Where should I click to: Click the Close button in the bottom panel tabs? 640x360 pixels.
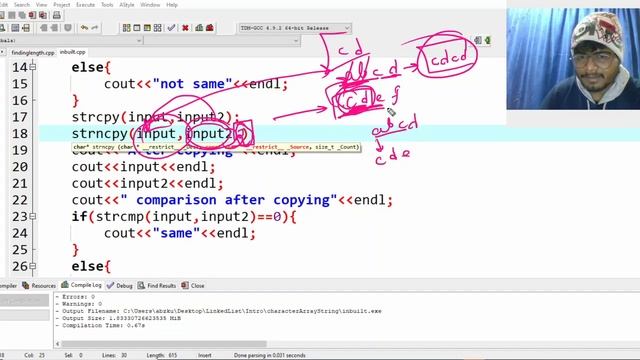click(x=193, y=285)
